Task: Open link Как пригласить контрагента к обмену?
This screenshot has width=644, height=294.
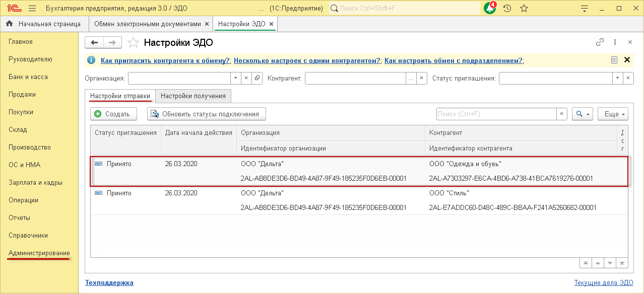Action: [165, 60]
